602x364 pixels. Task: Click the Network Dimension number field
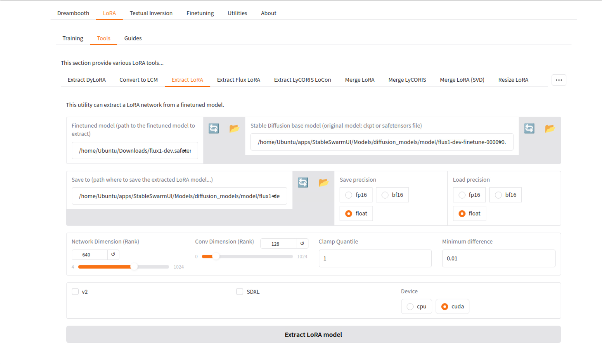point(90,255)
